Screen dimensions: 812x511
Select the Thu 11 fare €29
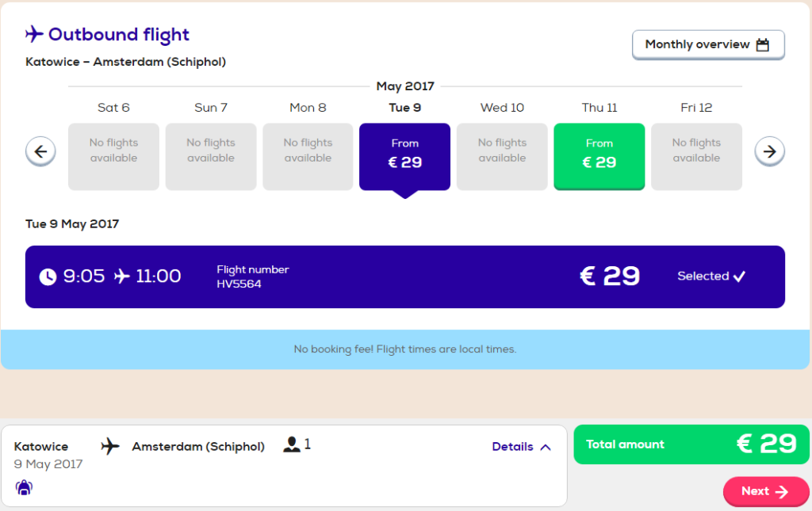[x=599, y=156]
